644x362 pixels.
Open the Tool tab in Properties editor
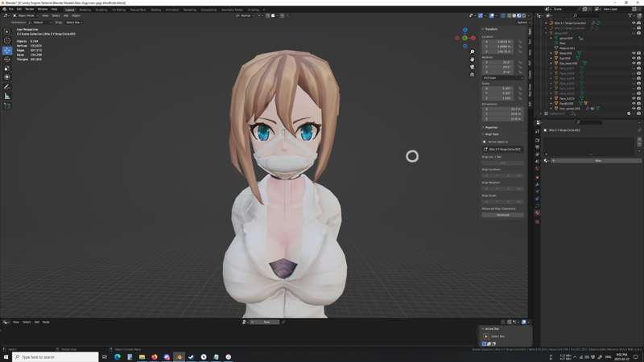(x=537, y=132)
